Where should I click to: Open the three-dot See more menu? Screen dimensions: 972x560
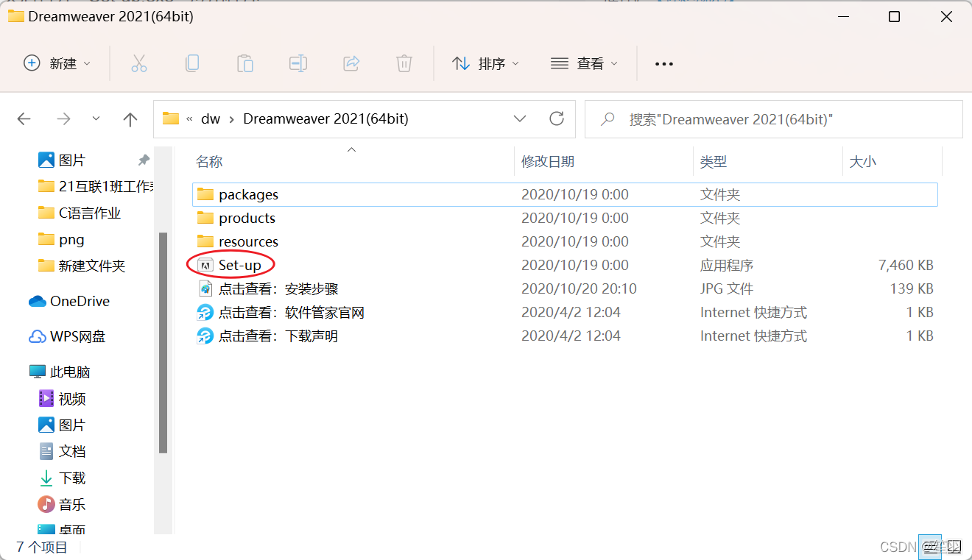click(664, 64)
